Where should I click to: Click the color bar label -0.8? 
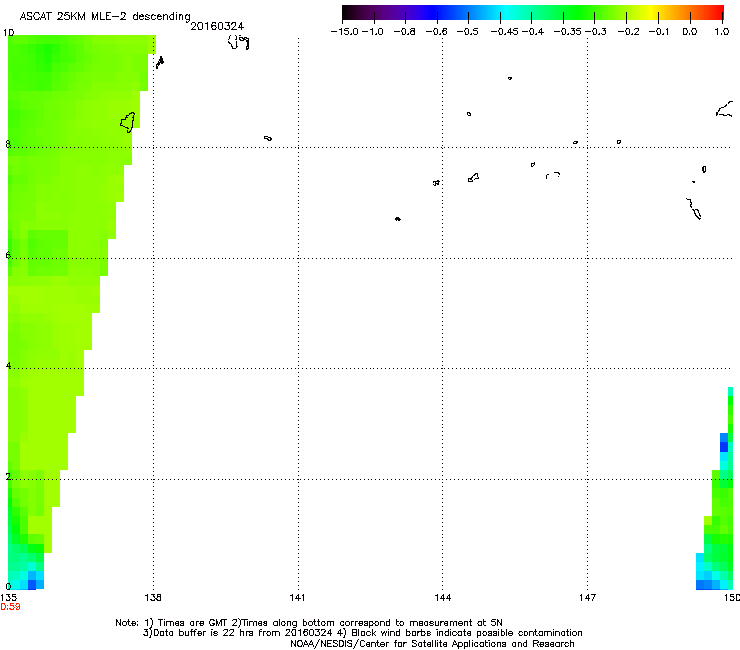(x=404, y=32)
